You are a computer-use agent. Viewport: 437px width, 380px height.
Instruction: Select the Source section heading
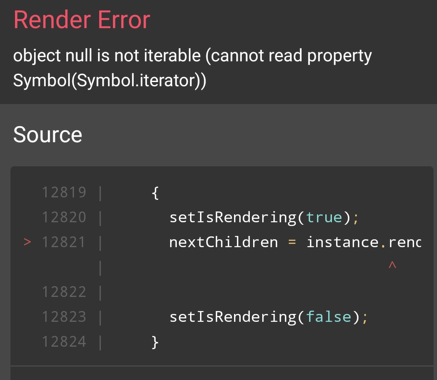click(48, 135)
